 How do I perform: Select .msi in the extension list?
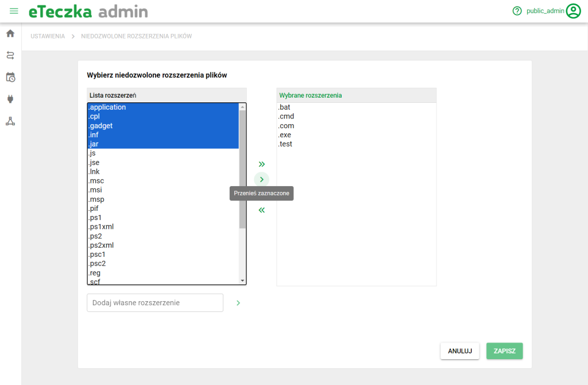pos(163,190)
